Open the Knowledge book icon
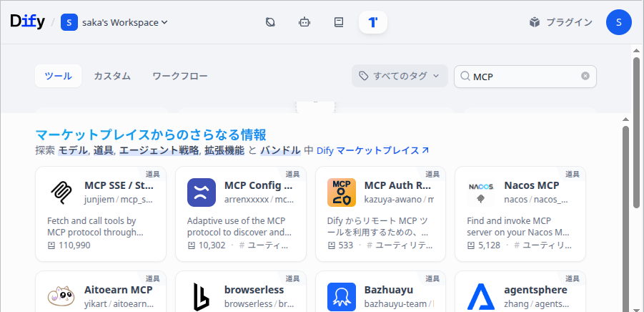This screenshot has height=312, width=644. [338, 22]
